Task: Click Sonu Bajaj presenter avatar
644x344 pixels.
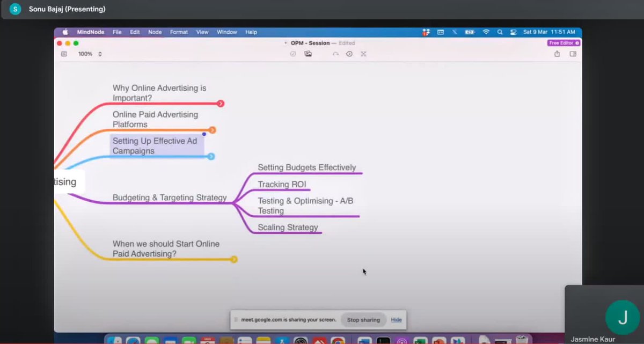Action: pyautogui.click(x=15, y=9)
